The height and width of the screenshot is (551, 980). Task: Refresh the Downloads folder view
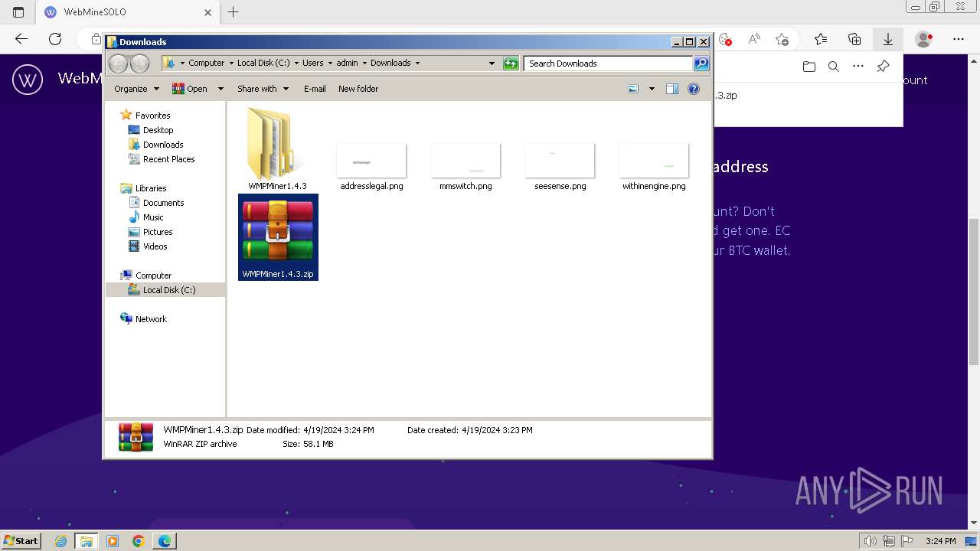(511, 64)
